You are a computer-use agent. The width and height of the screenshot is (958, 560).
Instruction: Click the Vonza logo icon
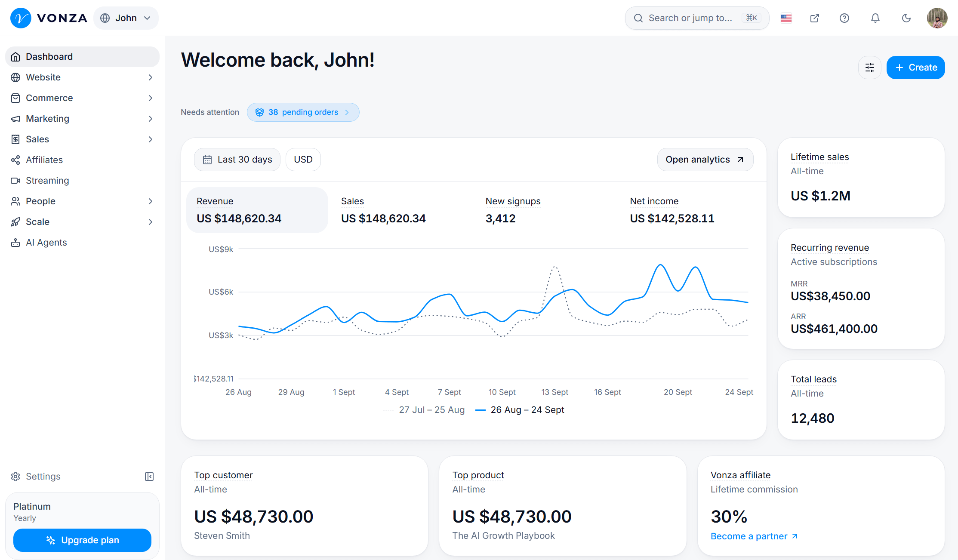point(21,18)
